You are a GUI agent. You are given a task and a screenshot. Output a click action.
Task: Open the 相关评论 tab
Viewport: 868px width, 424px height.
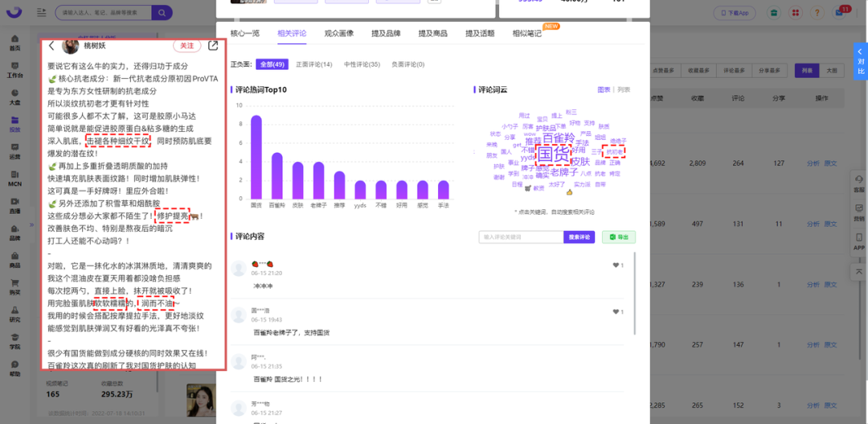pyautogui.click(x=292, y=34)
